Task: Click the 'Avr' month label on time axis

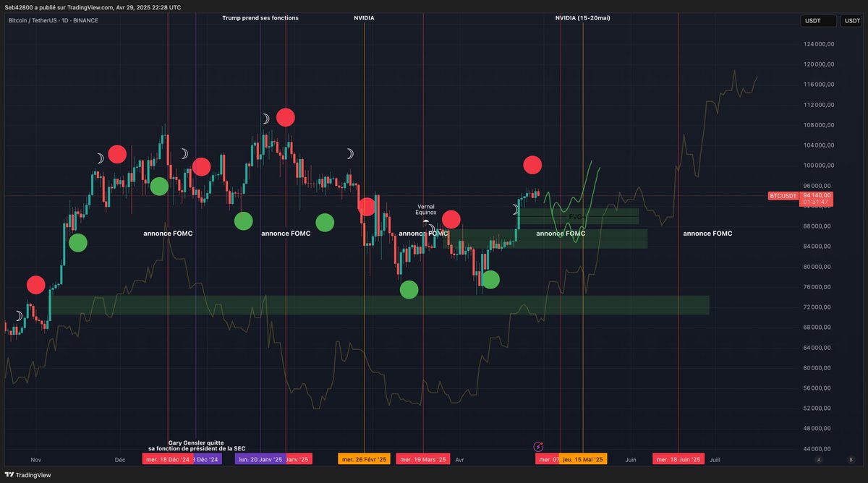Action: click(x=459, y=459)
